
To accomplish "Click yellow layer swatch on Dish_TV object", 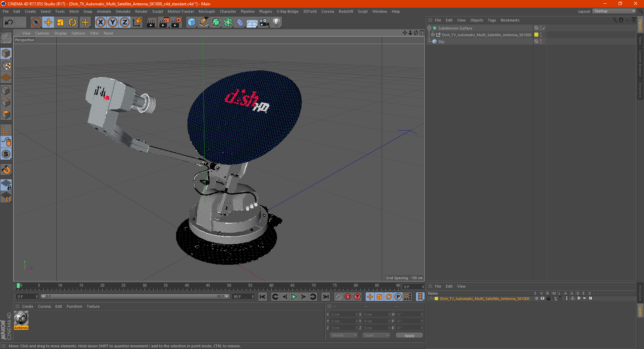I will click(536, 35).
